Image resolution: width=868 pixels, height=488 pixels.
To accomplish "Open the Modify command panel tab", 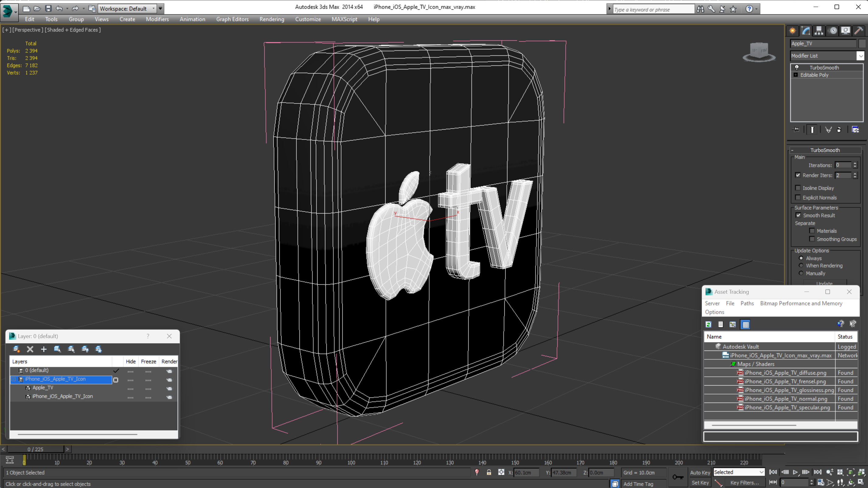I will pyautogui.click(x=806, y=31).
